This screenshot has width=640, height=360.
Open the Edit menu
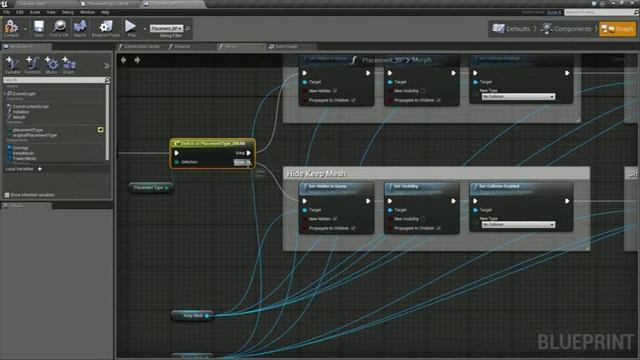20,12
